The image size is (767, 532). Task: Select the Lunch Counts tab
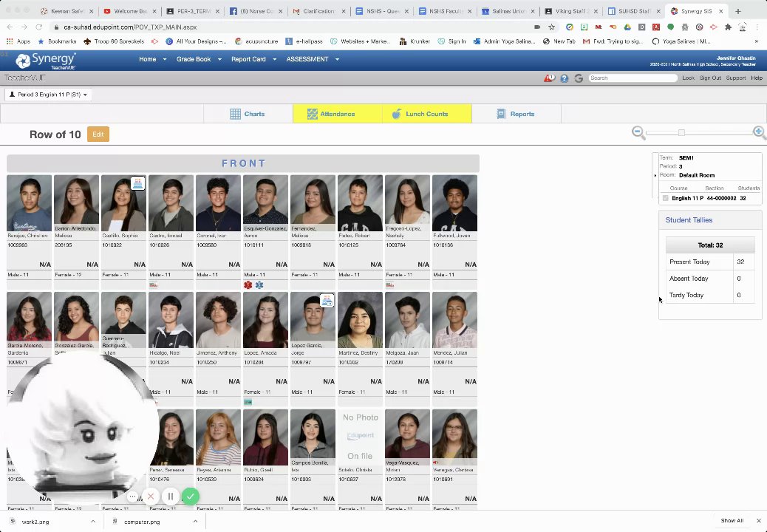(427, 114)
